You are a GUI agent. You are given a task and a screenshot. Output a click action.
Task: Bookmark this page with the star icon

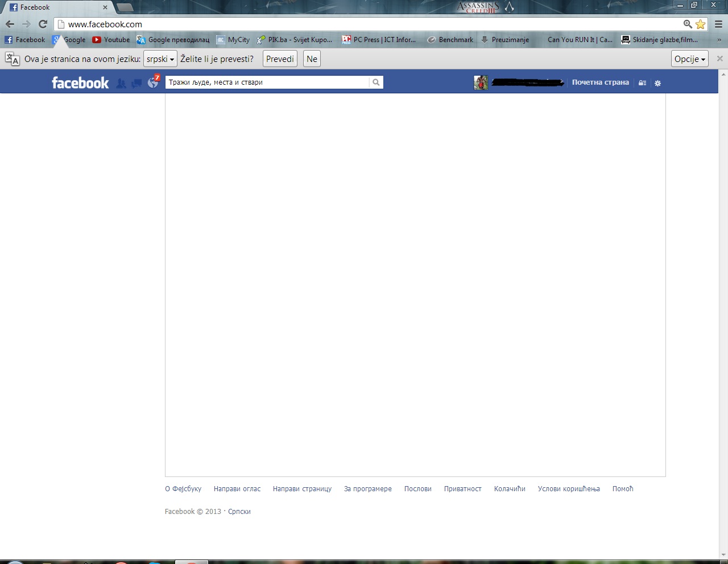(x=701, y=24)
